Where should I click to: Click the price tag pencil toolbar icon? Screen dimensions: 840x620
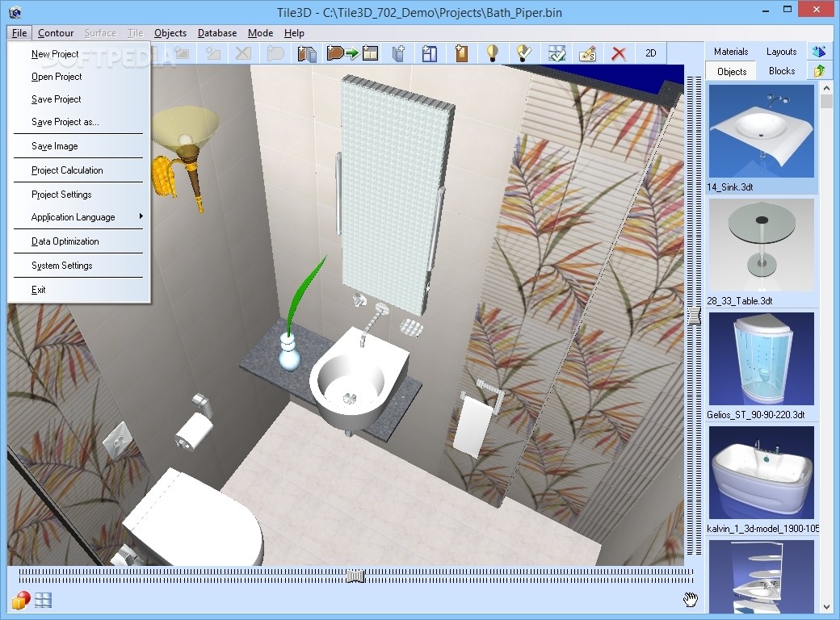(x=588, y=53)
